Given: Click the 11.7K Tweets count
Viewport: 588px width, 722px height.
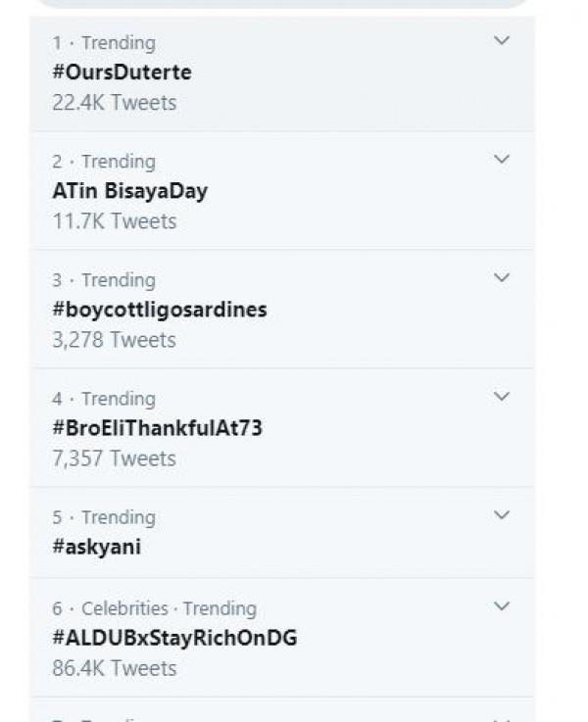Looking at the screenshot, I should tap(114, 221).
